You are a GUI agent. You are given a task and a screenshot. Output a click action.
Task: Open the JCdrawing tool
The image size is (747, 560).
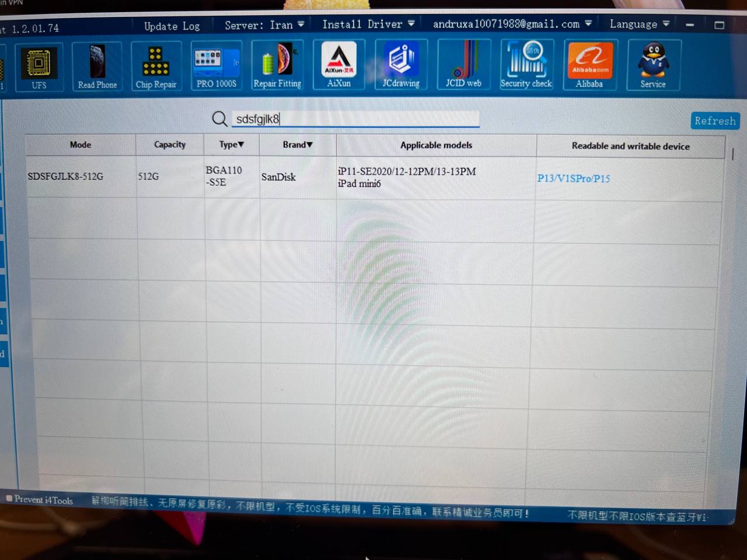tap(401, 64)
